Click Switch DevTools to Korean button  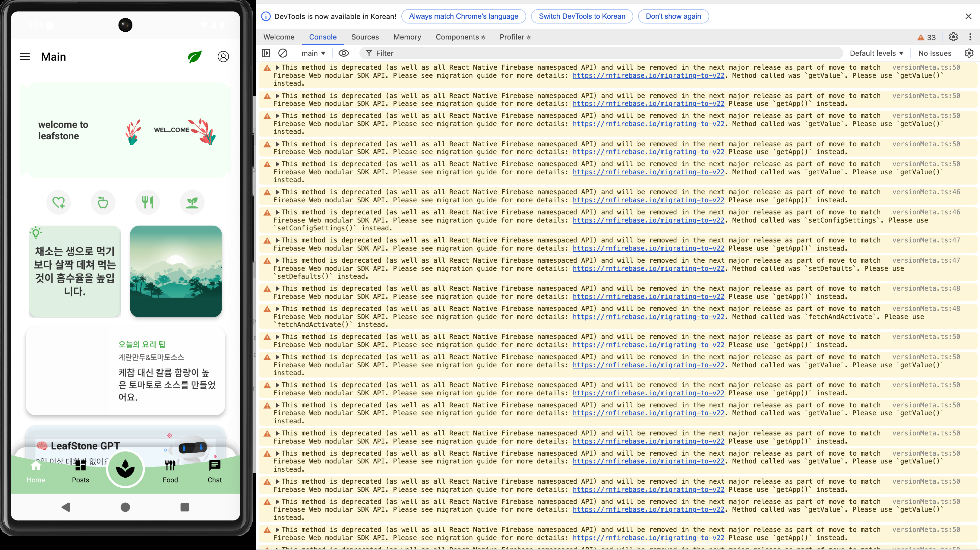pyautogui.click(x=582, y=16)
